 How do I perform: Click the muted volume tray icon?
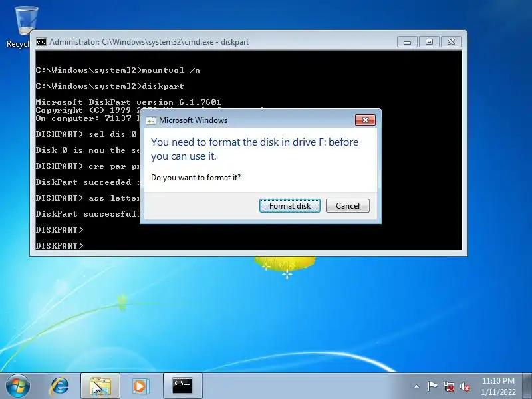pyautogui.click(x=465, y=386)
